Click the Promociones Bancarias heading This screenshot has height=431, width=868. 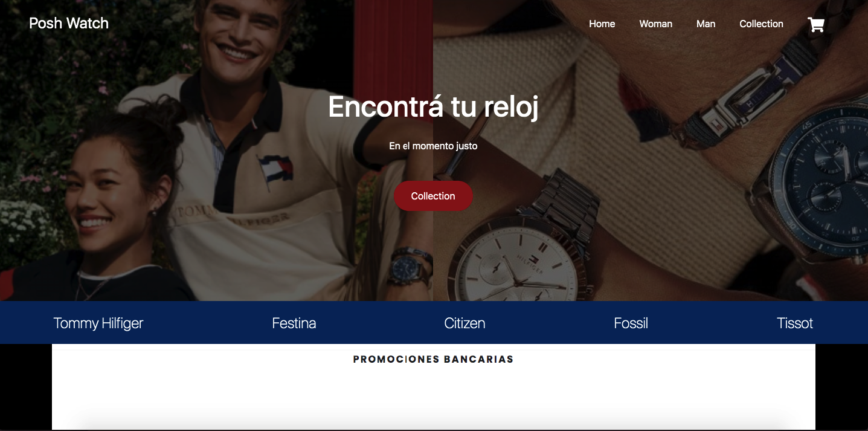pyautogui.click(x=433, y=359)
